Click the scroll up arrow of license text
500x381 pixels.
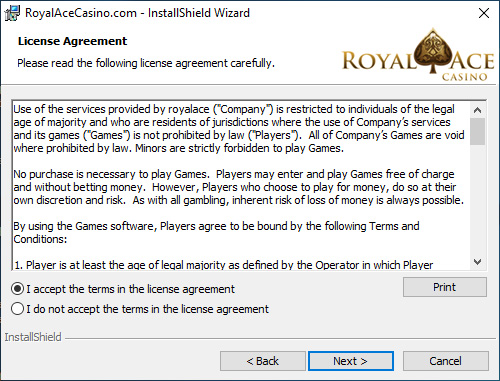pyautogui.click(x=477, y=110)
